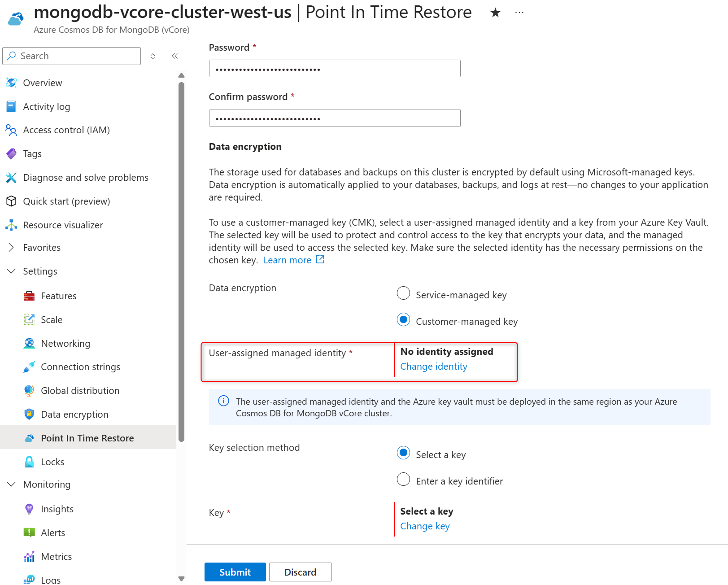The image size is (728, 585).
Task: Favorite this page with the star icon
Action: click(495, 13)
